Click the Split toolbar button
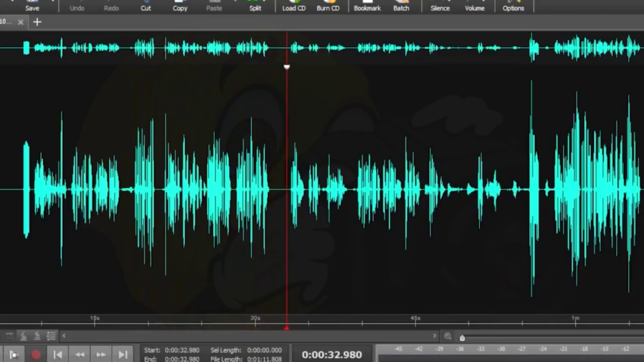Image resolution: width=644 pixels, height=362 pixels. point(255,6)
